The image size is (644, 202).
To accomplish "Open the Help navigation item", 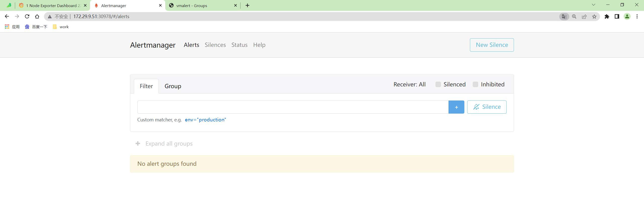I will (259, 45).
